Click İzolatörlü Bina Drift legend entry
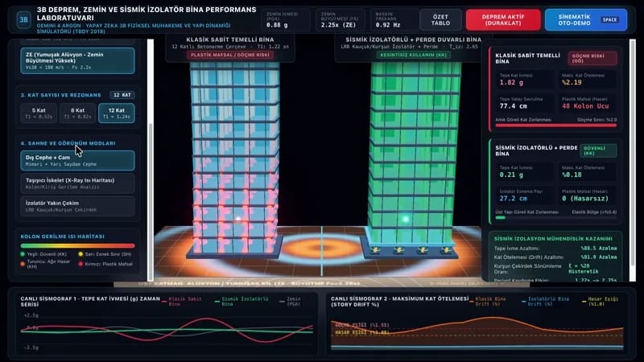This screenshot has height=362, width=644. click(546, 302)
